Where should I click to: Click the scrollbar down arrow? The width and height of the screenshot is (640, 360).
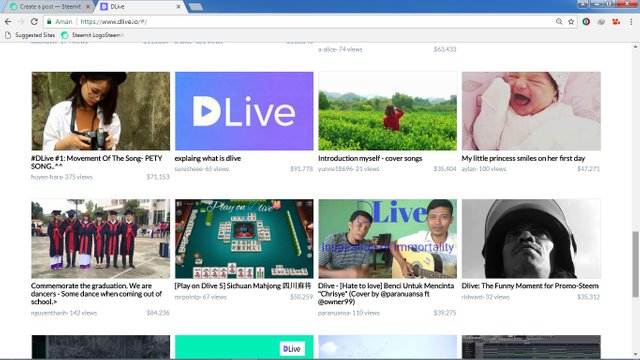636,355
